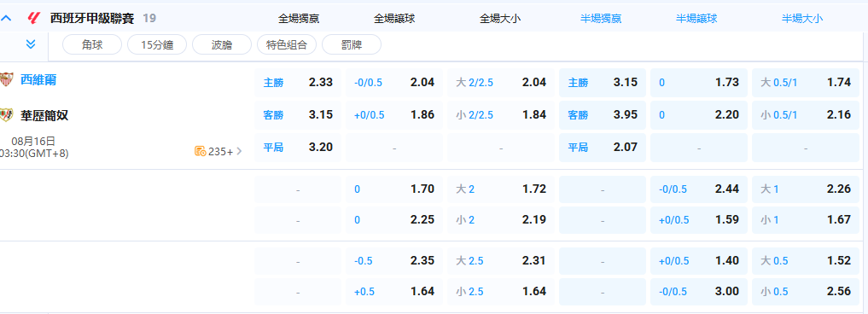
Task: Bet half-time 平局 at 2.07
Action: (603, 148)
